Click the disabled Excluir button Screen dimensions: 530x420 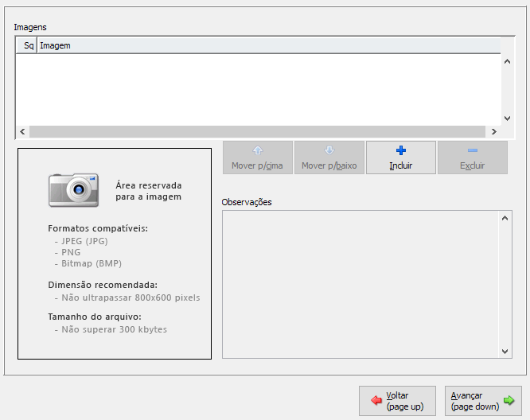coord(473,157)
